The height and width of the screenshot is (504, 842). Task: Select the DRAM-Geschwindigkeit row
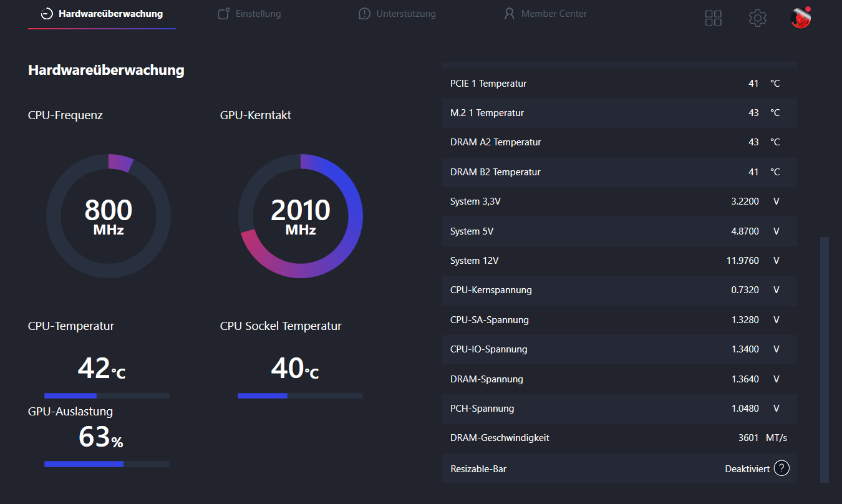[x=619, y=438]
